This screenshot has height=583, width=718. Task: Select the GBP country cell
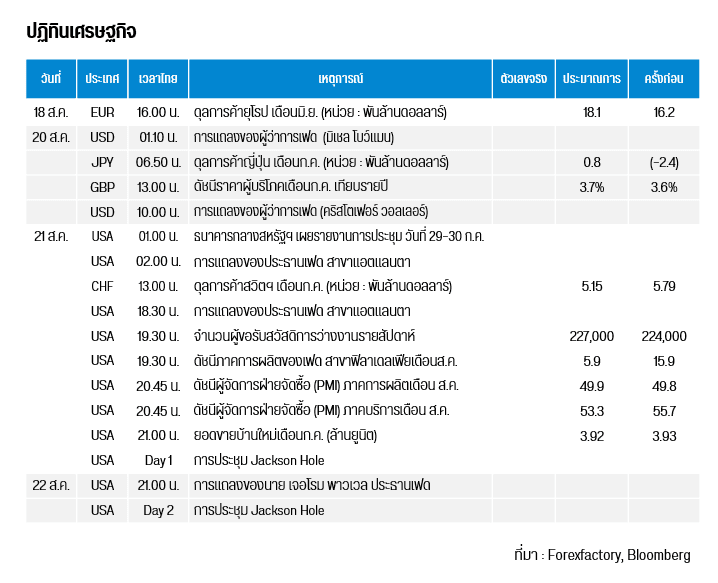point(102,187)
